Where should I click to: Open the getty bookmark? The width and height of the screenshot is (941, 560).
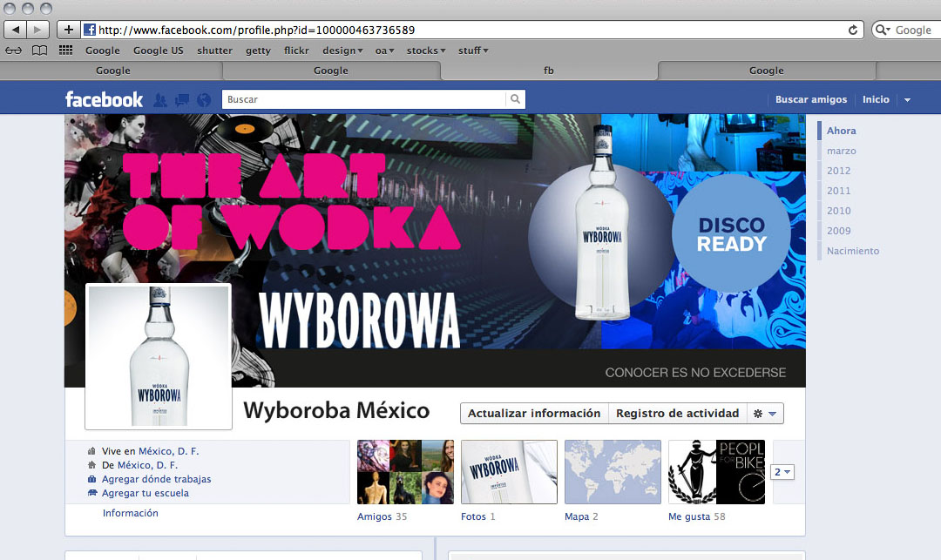point(258,51)
